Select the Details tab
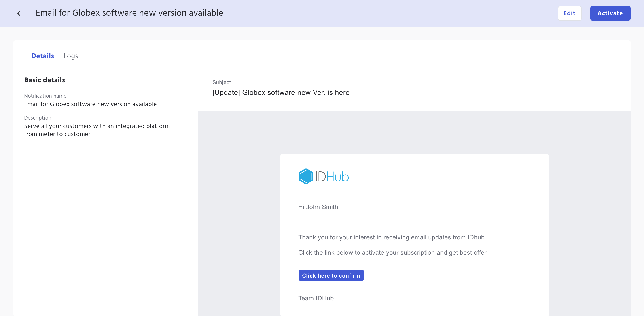Image resolution: width=644 pixels, height=316 pixels. click(42, 56)
